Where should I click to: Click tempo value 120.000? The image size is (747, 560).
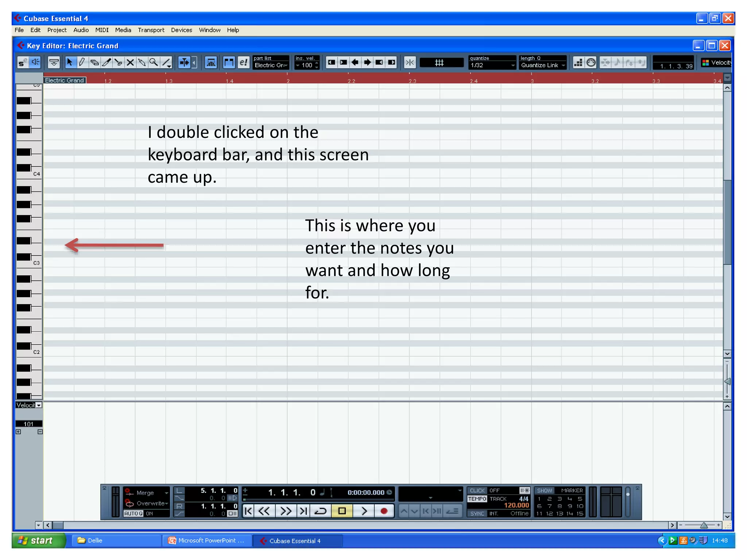516,505
